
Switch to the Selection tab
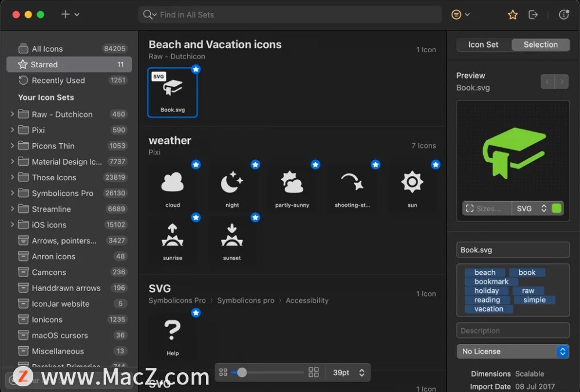(x=541, y=45)
